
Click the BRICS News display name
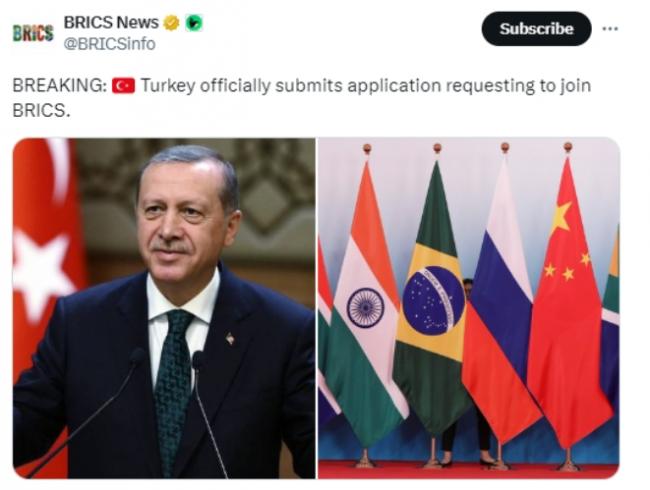pyautogui.click(x=111, y=22)
